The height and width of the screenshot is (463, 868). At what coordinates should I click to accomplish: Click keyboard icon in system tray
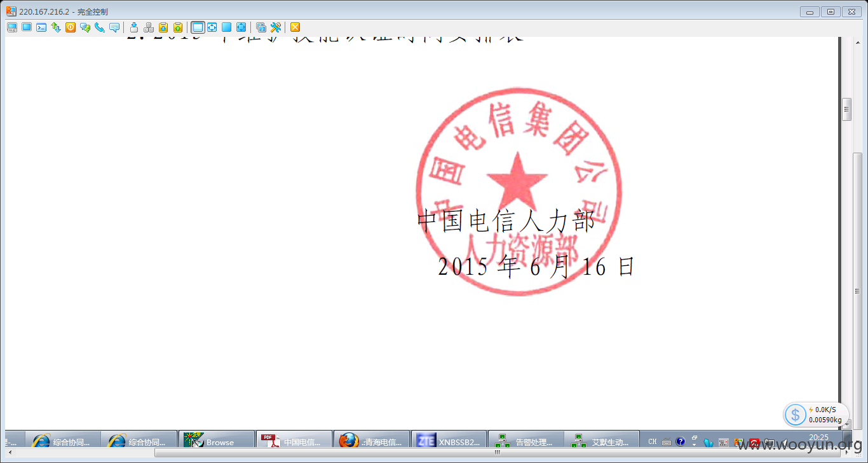(667, 442)
